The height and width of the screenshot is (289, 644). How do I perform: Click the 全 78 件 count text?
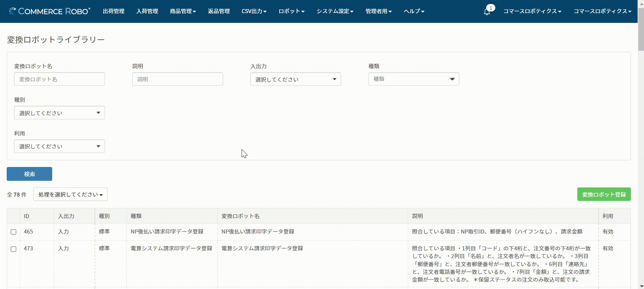click(17, 195)
